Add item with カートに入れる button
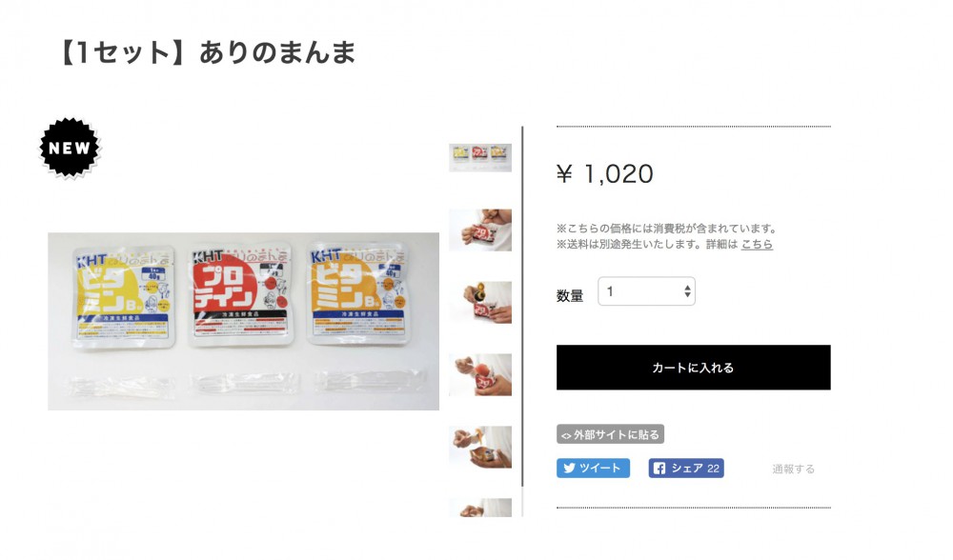The width and height of the screenshot is (953, 560). click(693, 368)
